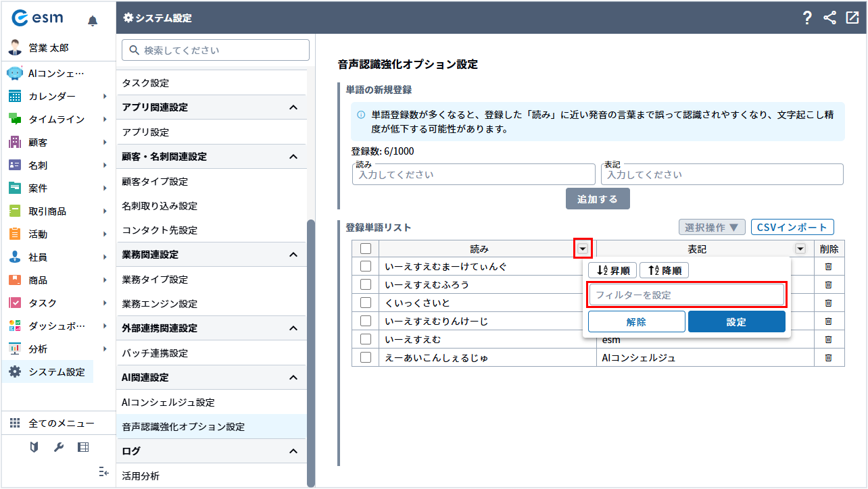This screenshot has height=489, width=868.
Task: Check the box for くいっくさいと row
Action: click(x=366, y=303)
